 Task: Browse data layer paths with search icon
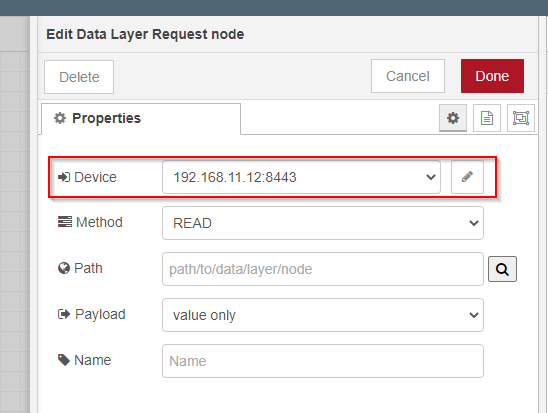(502, 269)
